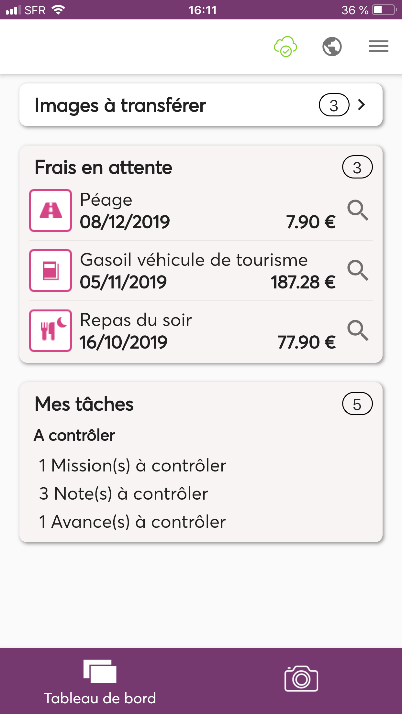Open 1 Mission(s) à contrôler
The width and height of the screenshot is (402, 714).
[132, 466]
